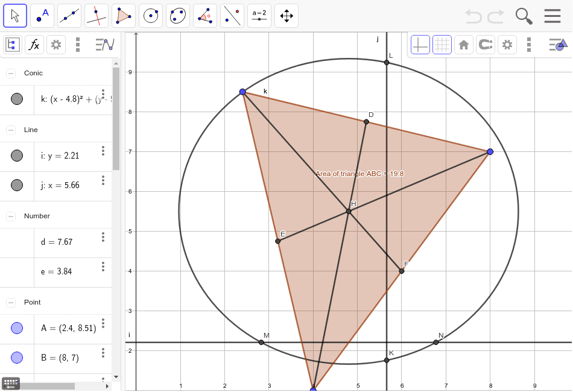Open the graphics view kebab menu
The width and height of the screenshot is (573, 392).
528,44
